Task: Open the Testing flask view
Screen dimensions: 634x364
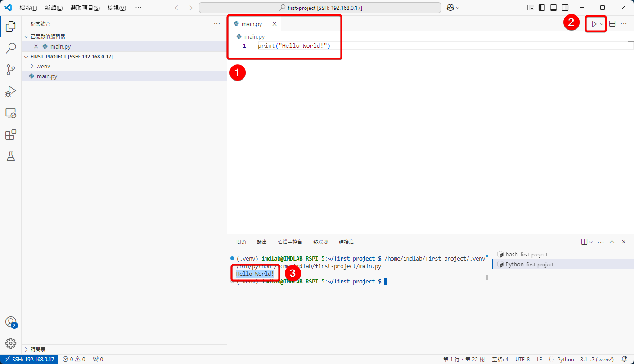Action: coord(11,156)
